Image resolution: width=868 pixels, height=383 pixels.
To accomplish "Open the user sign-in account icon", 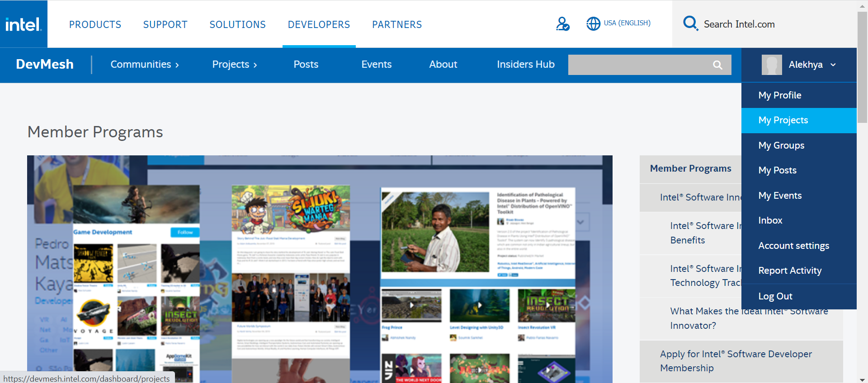I will [x=562, y=23].
